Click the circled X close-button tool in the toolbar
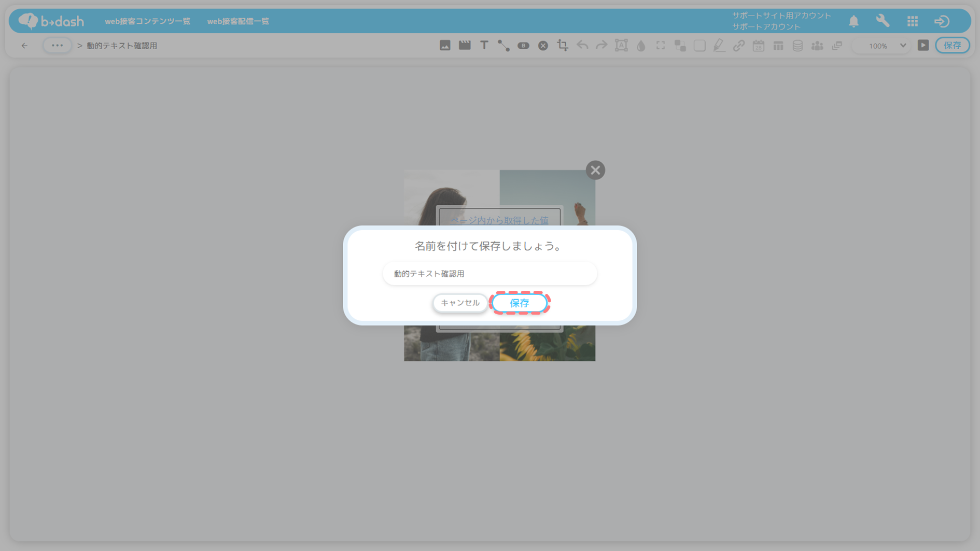 (x=543, y=46)
